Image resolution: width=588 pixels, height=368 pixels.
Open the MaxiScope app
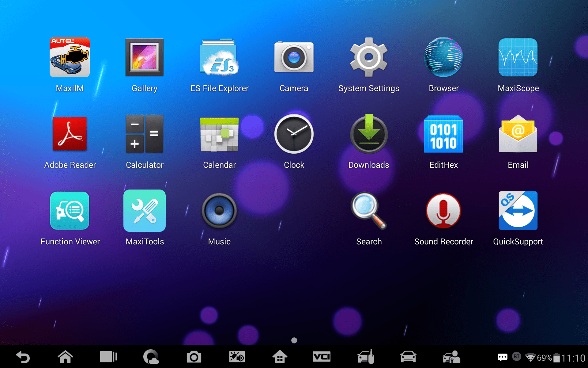518,57
